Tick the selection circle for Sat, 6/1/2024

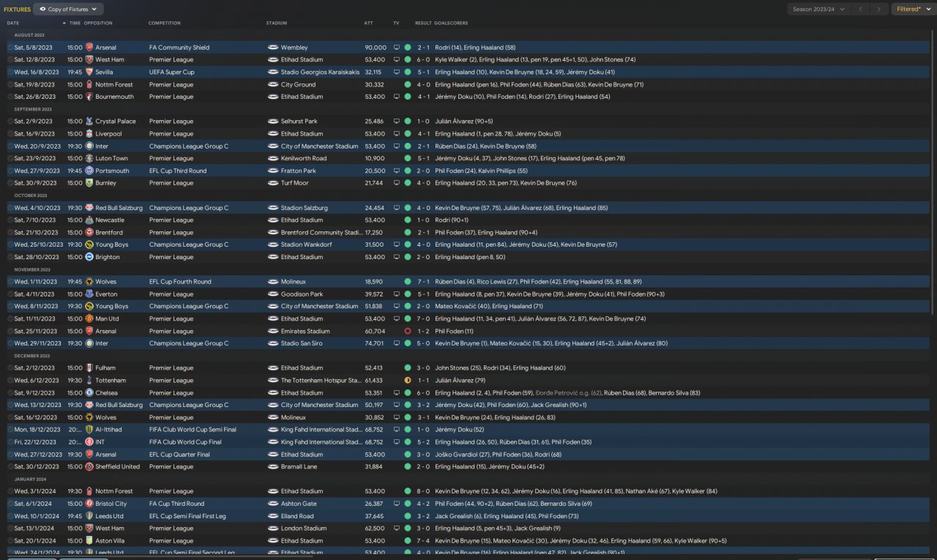click(x=10, y=504)
